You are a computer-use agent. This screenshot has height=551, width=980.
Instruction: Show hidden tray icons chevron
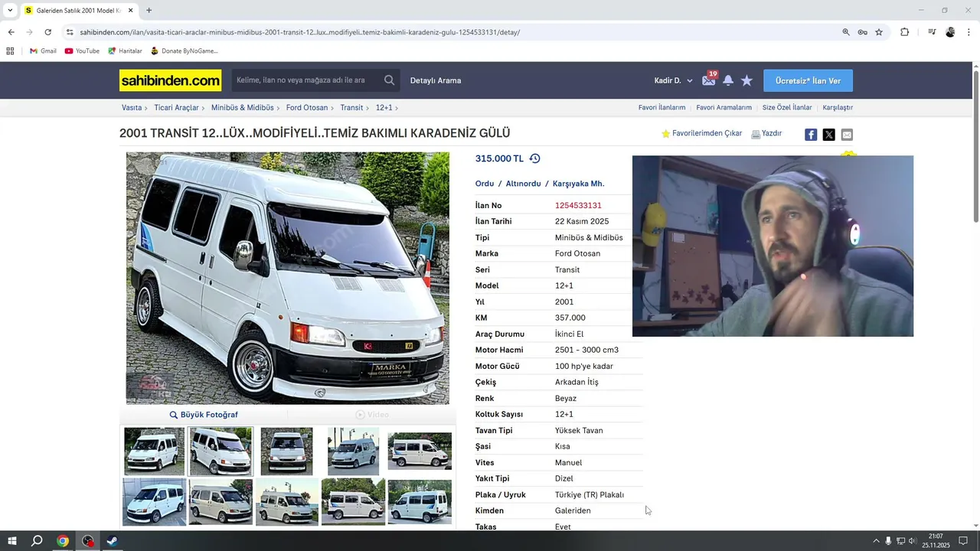[x=876, y=541]
